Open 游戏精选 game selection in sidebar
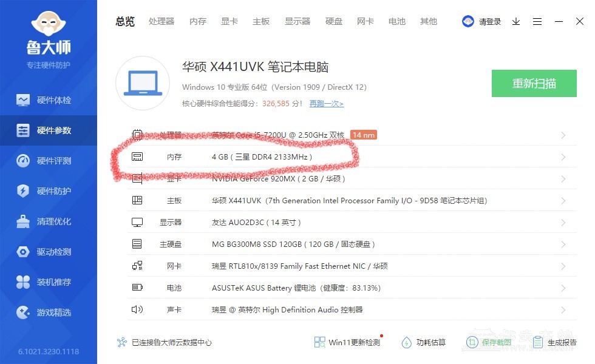The width and height of the screenshot is (595, 364). tap(53, 312)
